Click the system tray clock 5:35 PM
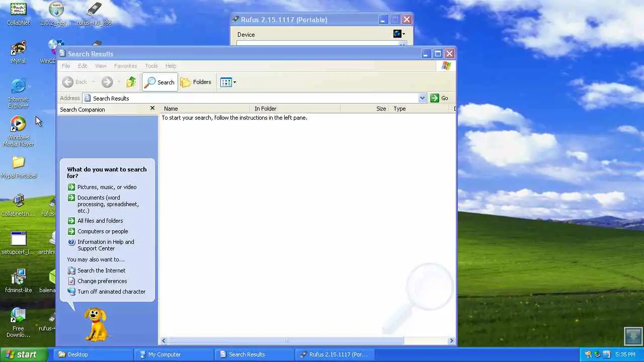The height and width of the screenshot is (362, 644). point(625,354)
